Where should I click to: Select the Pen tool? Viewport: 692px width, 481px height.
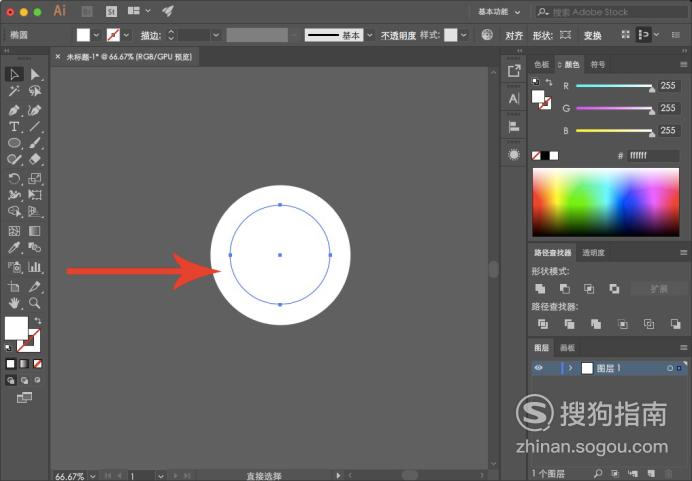[14, 110]
